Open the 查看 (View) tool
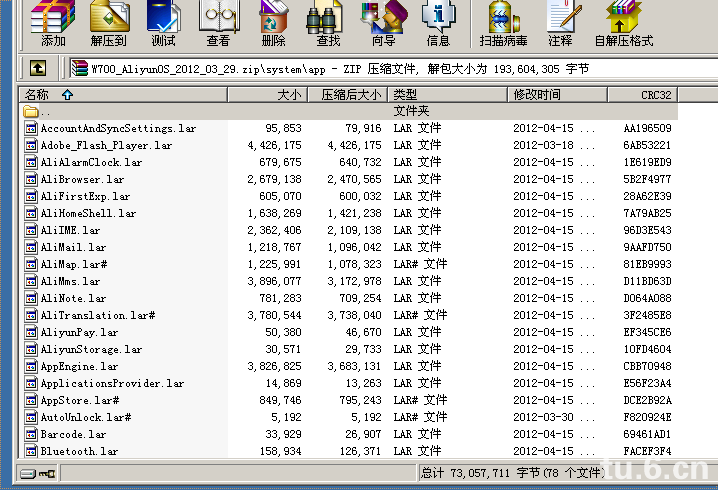 [218, 23]
